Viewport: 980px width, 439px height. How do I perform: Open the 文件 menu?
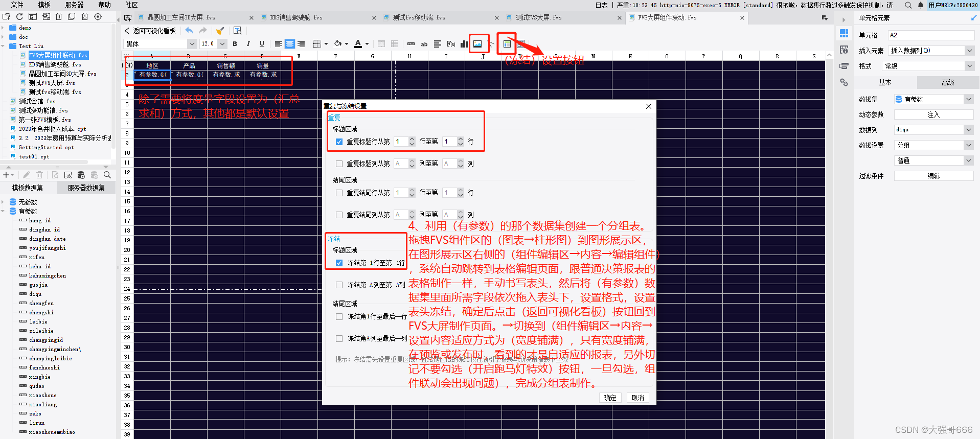tap(17, 5)
